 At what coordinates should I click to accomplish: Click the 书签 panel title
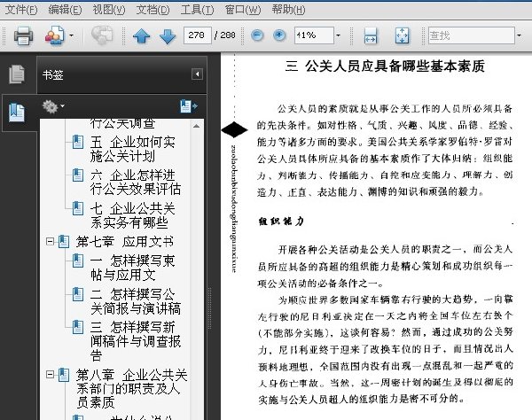(x=53, y=74)
